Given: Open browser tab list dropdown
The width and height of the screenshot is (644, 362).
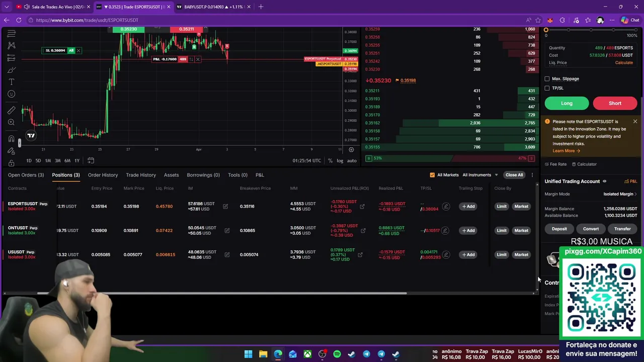Looking at the screenshot, I should [x=7, y=7].
